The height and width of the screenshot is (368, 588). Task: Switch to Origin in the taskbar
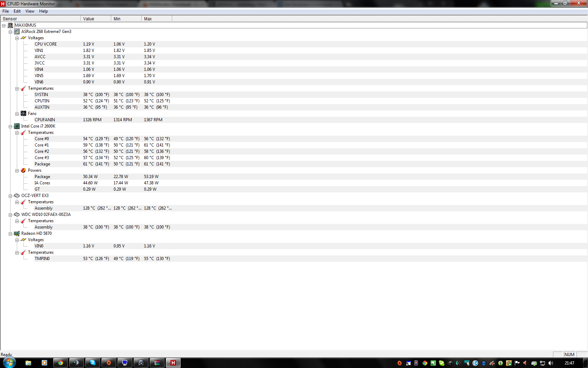tap(109, 363)
